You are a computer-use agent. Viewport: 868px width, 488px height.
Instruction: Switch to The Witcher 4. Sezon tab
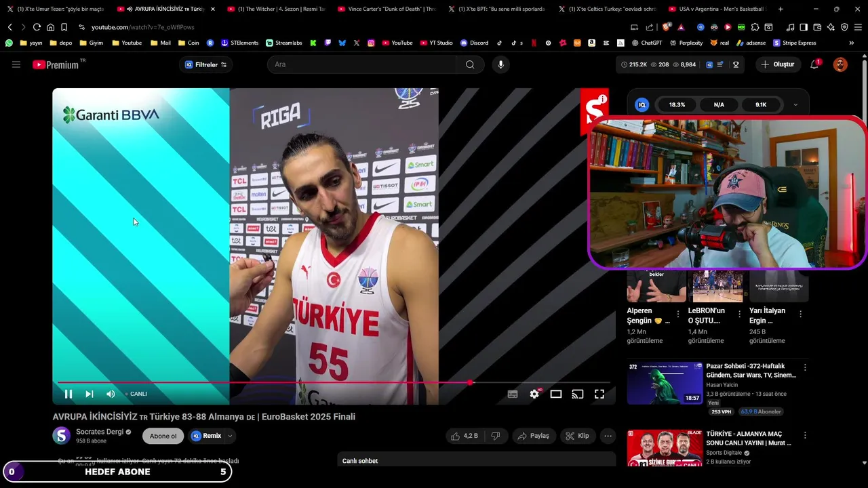[277, 9]
